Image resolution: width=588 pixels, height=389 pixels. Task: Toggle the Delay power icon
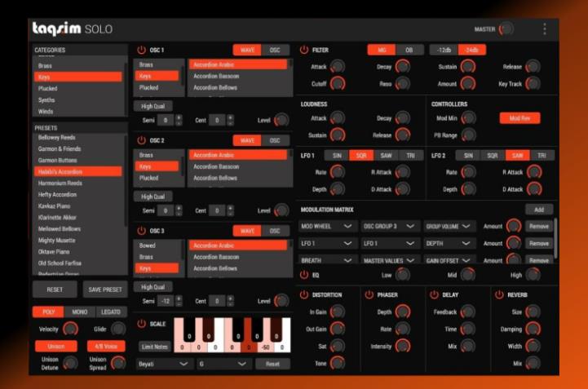434,295
